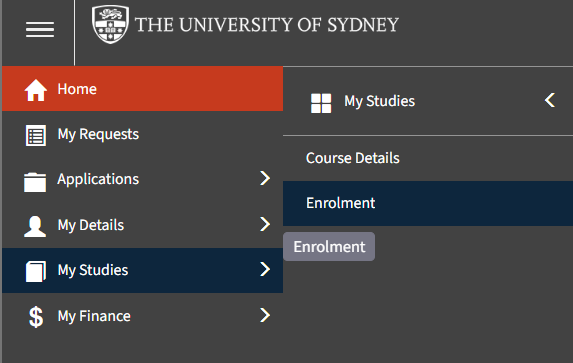Click the My Details person icon
Viewport: 573px width, 363px height.
pos(35,226)
